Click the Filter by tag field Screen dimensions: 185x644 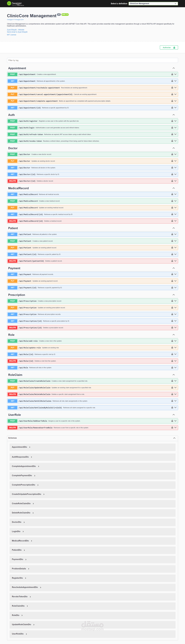tap(92, 60)
